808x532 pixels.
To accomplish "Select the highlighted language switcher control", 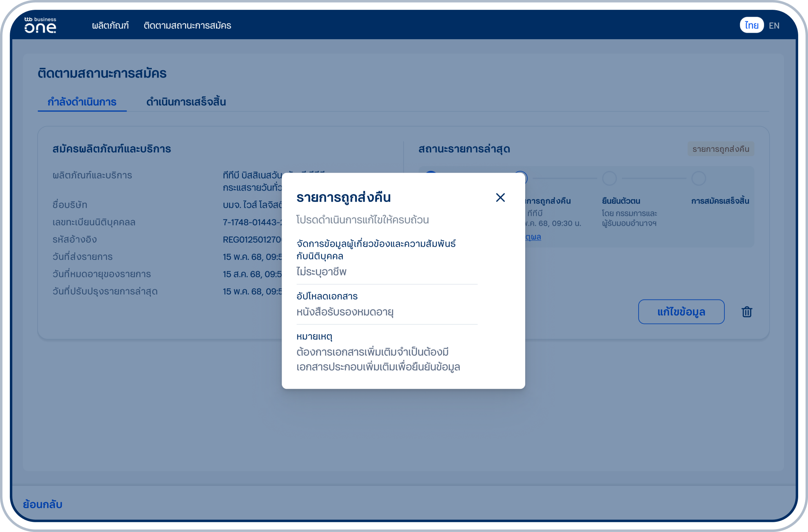I will pyautogui.click(x=751, y=25).
